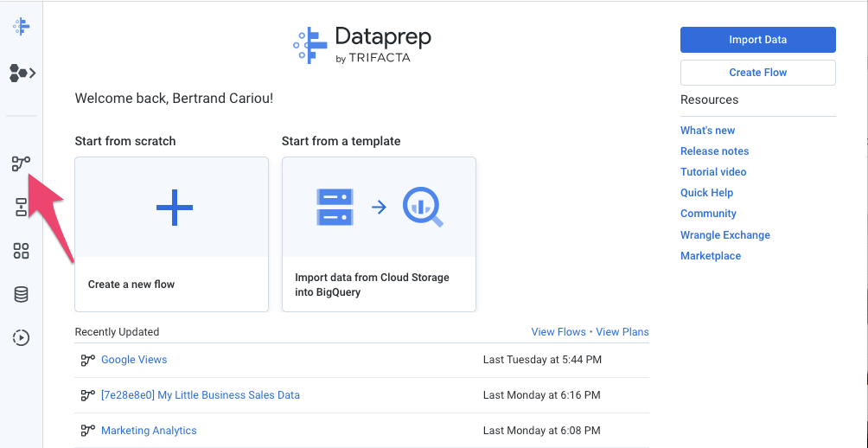The width and height of the screenshot is (868, 448).
Task: Click flow icon beside Marketing Analytics
Action: (87, 431)
